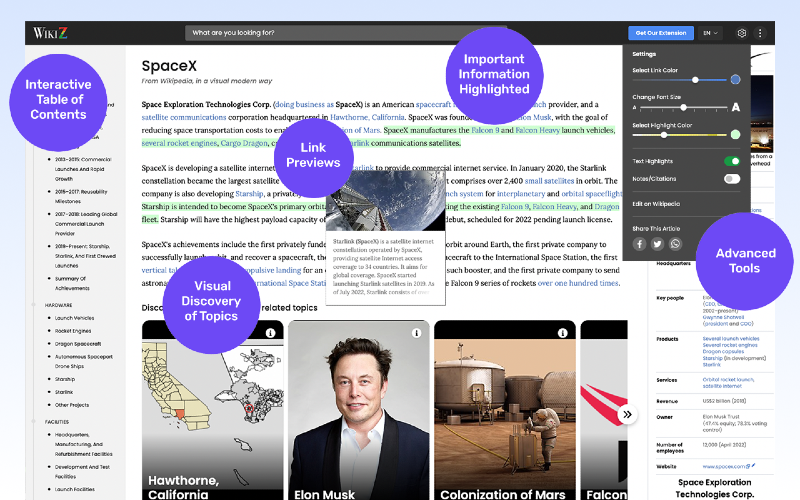Viewport: 800px width, 500px height.
Task: Open the EN language dropdown
Action: click(x=710, y=33)
